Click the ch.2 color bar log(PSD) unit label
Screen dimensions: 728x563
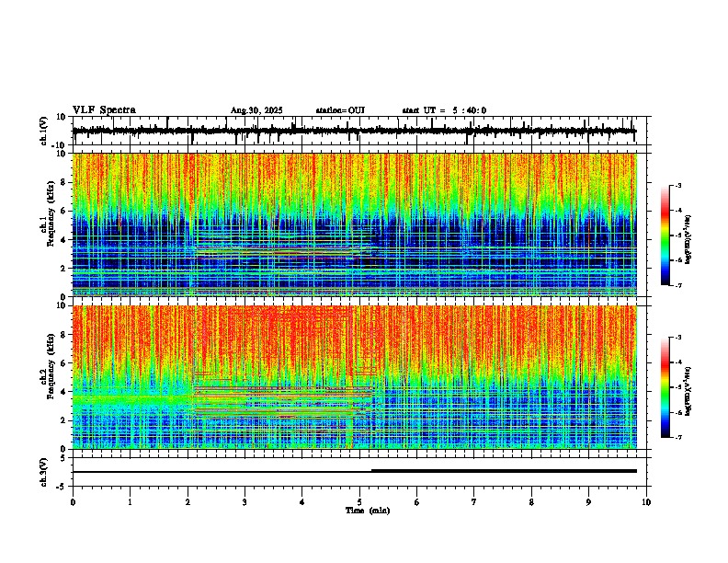coord(688,392)
